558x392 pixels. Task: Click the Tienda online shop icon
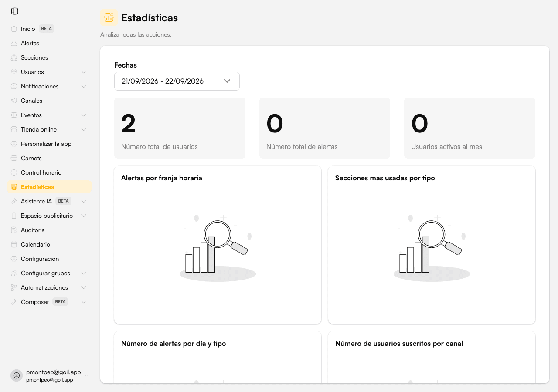(x=14, y=129)
